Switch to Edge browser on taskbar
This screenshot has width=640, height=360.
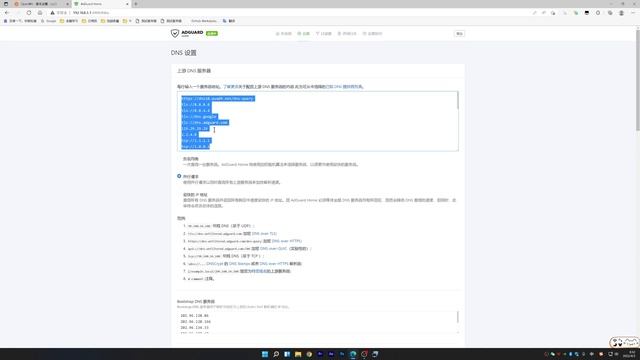(x=353, y=354)
